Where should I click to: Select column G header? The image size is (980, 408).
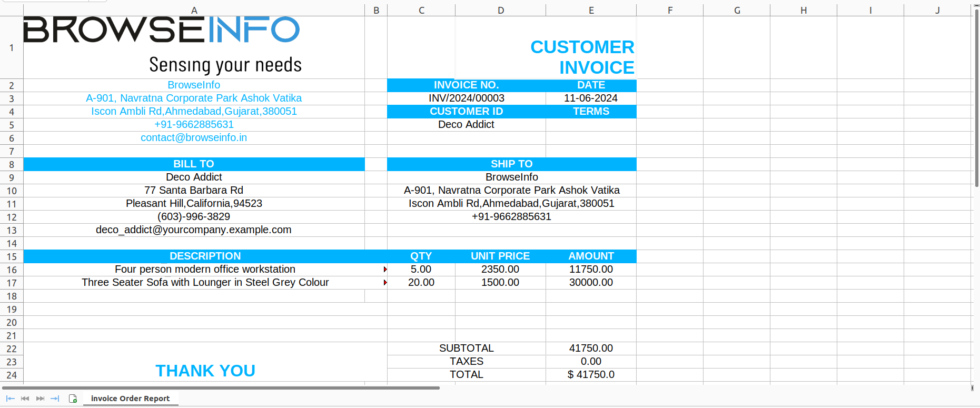(737, 11)
